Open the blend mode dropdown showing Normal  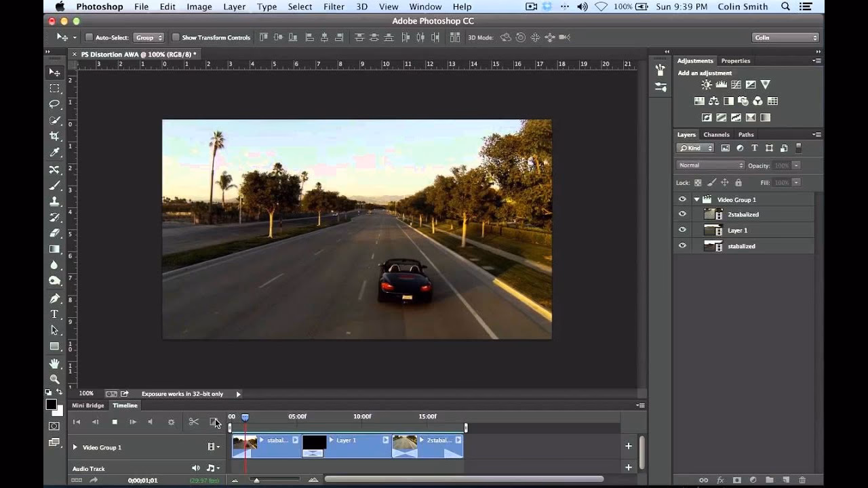click(x=709, y=165)
